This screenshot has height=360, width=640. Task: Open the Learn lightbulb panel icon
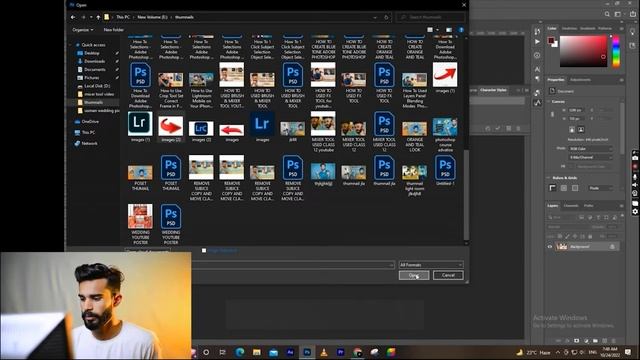tap(632, 32)
